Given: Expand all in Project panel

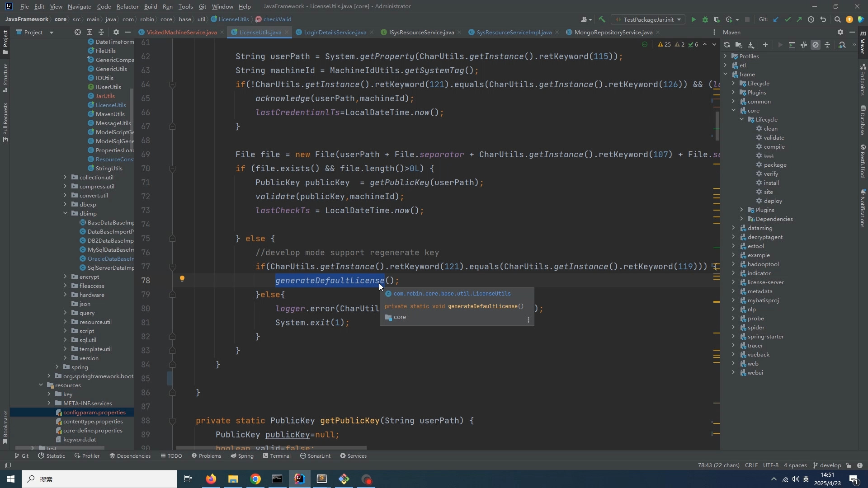Looking at the screenshot, I should click(x=90, y=32).
